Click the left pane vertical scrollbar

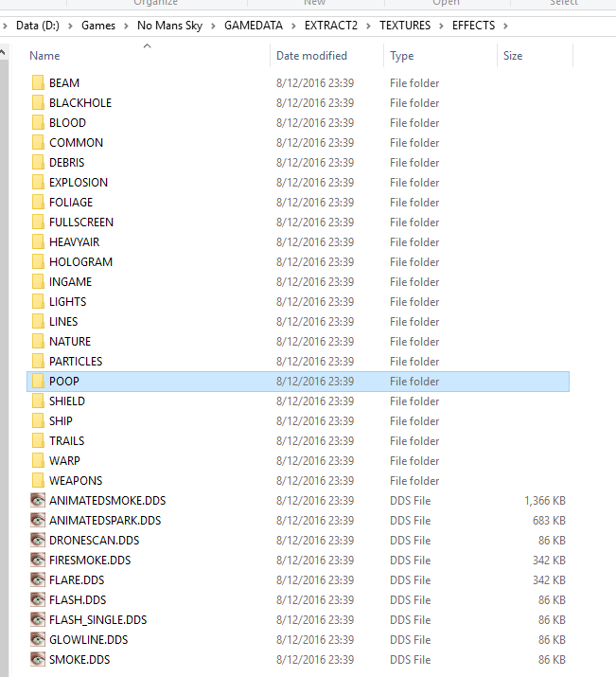click(x=4, y=367)
